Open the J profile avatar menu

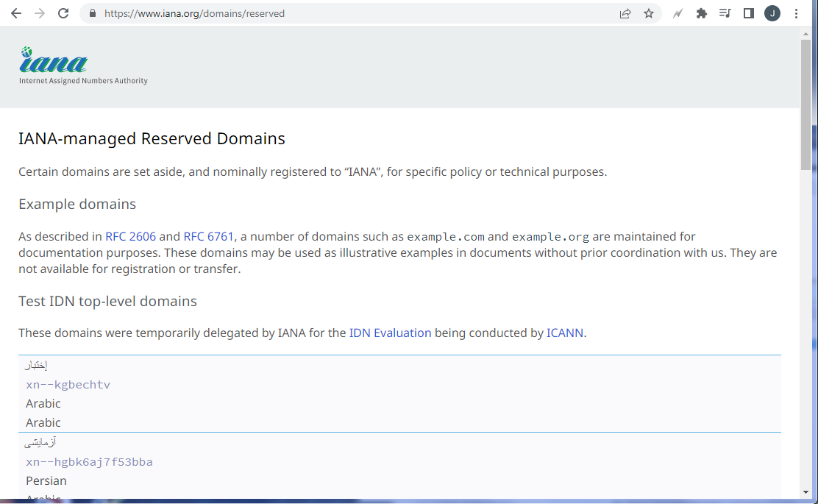pyautogui.click(x=772, y=13)
